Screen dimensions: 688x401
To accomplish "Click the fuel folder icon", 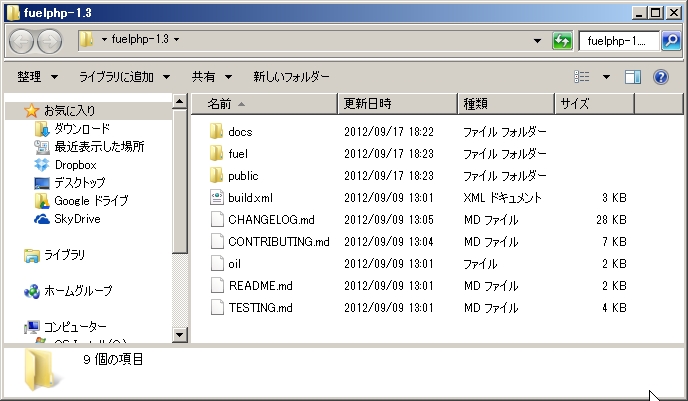I will [x=216, y=153].
